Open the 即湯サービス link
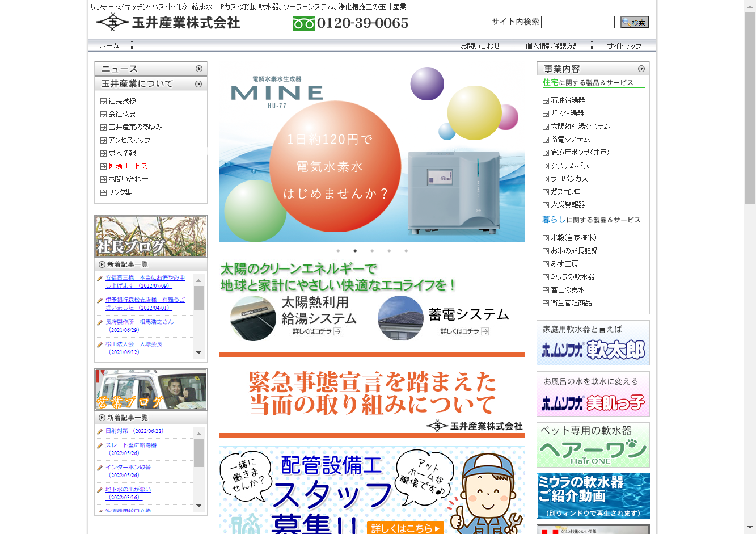This screenshot has width=756, height=534. pos(128,166)
